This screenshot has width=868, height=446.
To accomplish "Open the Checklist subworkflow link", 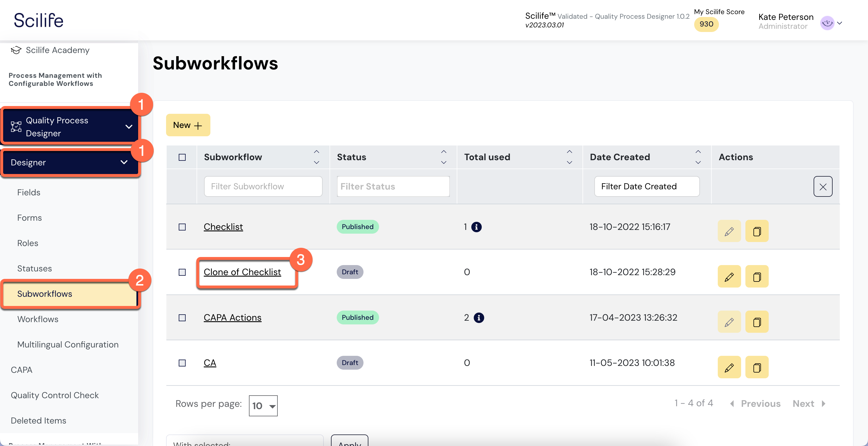I will click(223, 227).
